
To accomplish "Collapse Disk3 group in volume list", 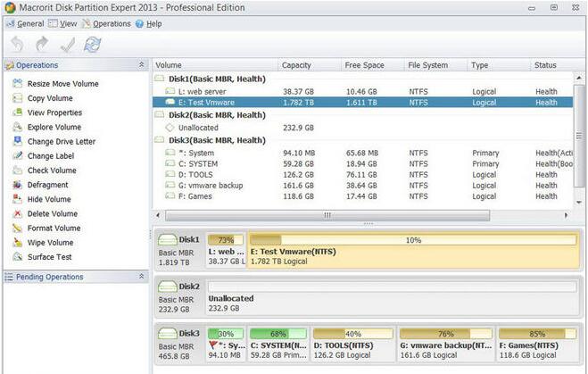I will coord(160,140).
